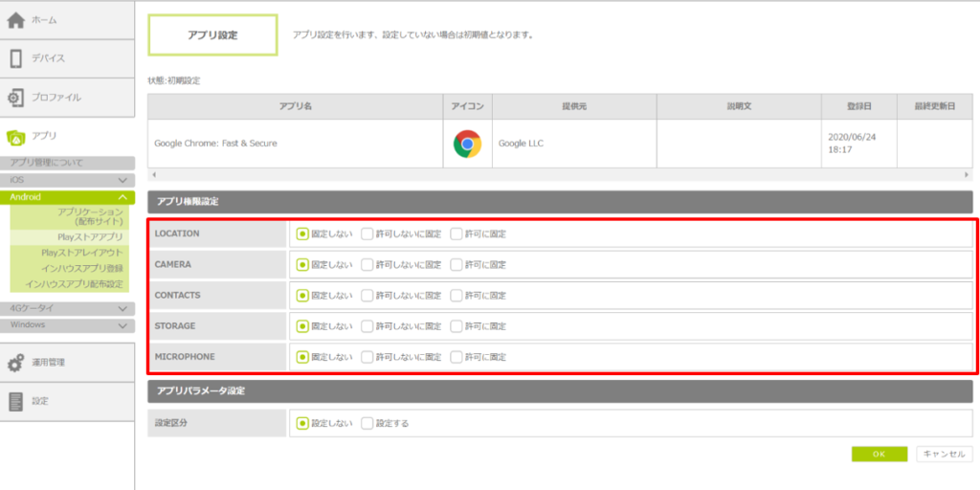Expand the 4Gケータイ section
This screenshot has height=490, width=980.
[122, 308]
